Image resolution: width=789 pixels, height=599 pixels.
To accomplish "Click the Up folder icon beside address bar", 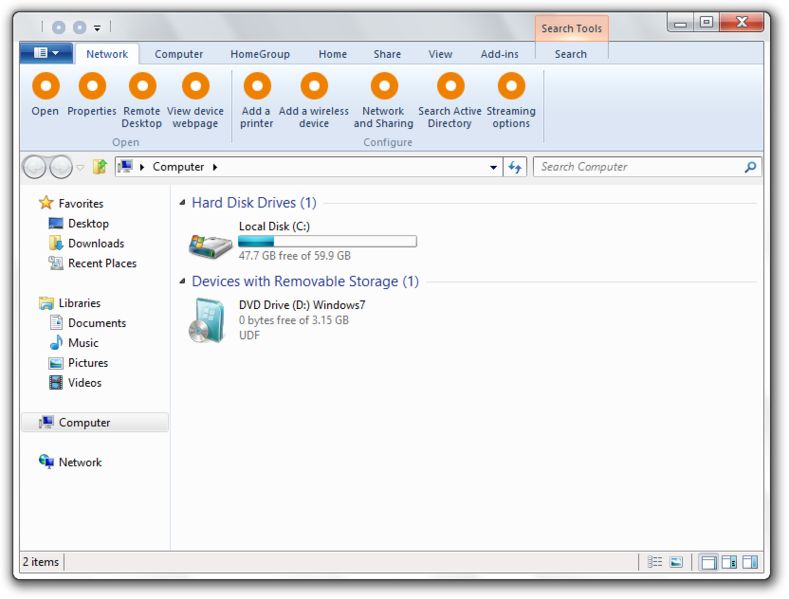I will coord(100,167).
